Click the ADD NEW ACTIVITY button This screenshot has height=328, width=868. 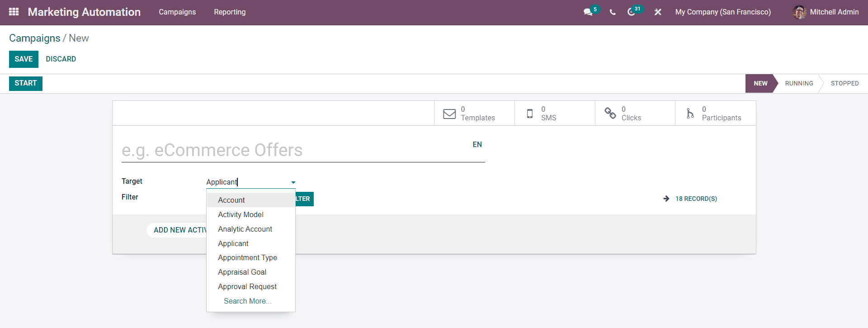[x=177, y=230]
